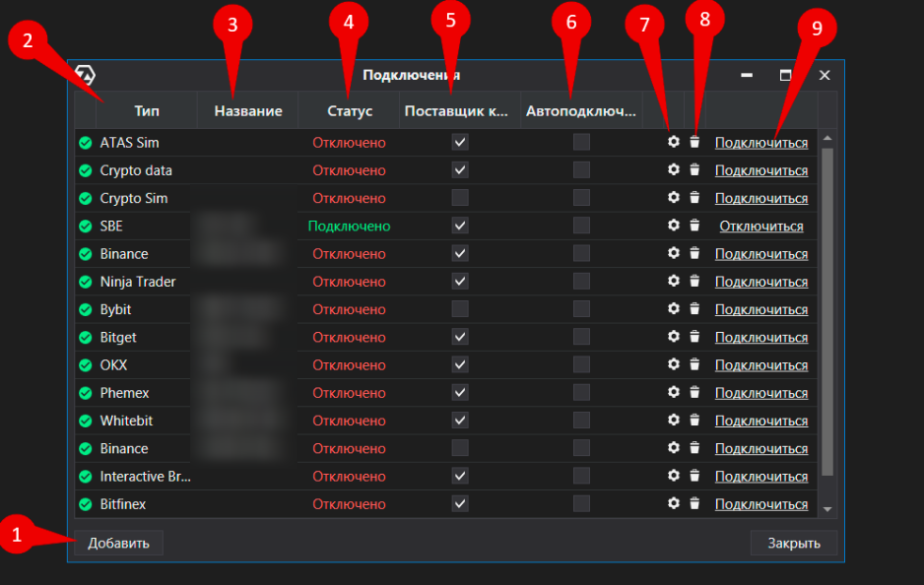Click Отключено status in OKX row
The width and height of the screenshot is (924, 585).
coord(349,365)
